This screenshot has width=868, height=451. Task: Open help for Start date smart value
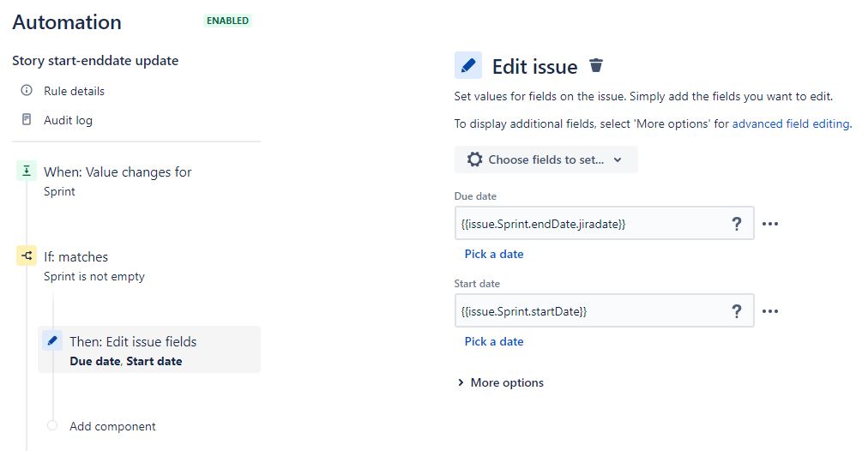pyautogui.click(x=736, y=311)
